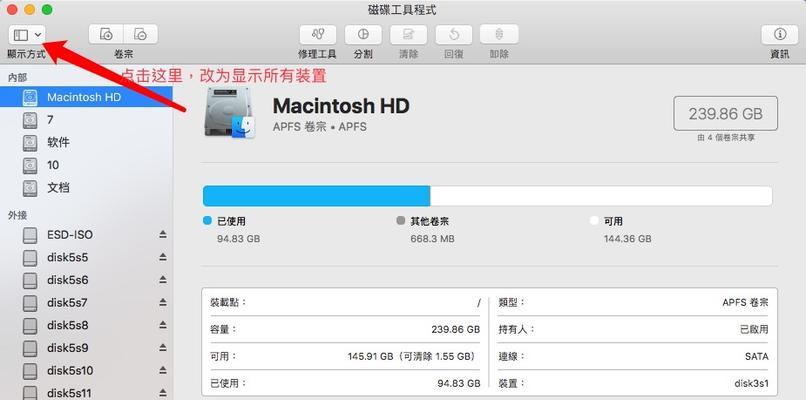
Task: Select the 软件 volume
Action: 86,142
